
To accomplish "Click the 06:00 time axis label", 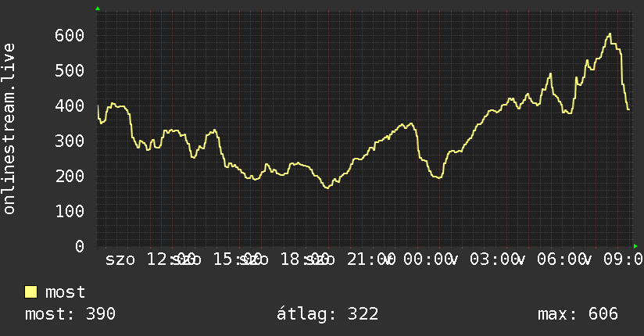I will click(561, 259).
